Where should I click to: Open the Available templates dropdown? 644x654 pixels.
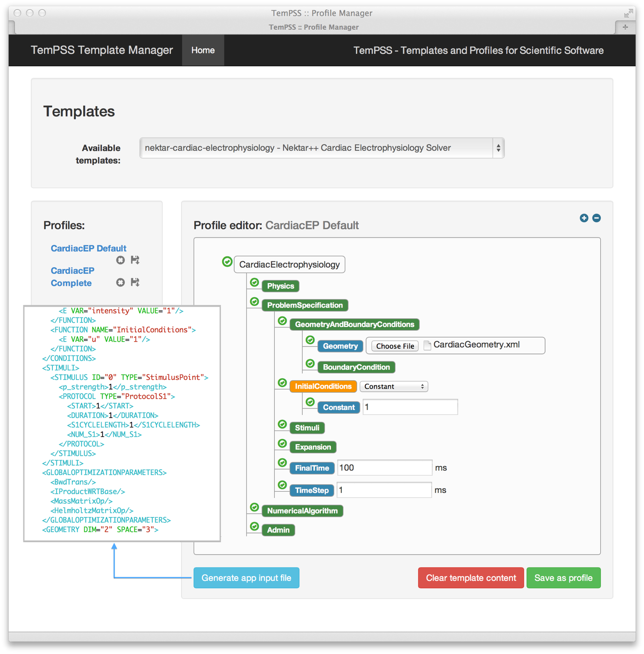click(322, 148)
